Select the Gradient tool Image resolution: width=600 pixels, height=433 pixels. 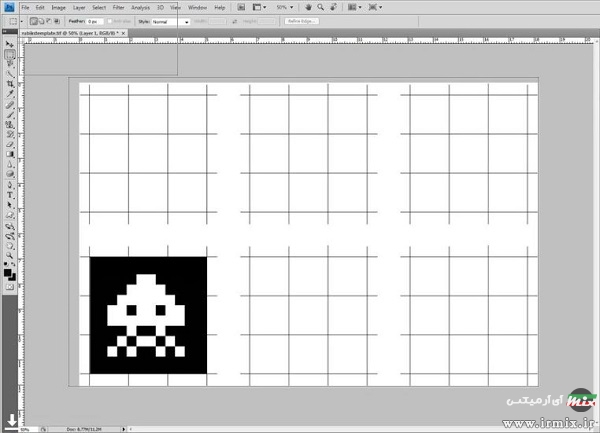tap(10, 155)
